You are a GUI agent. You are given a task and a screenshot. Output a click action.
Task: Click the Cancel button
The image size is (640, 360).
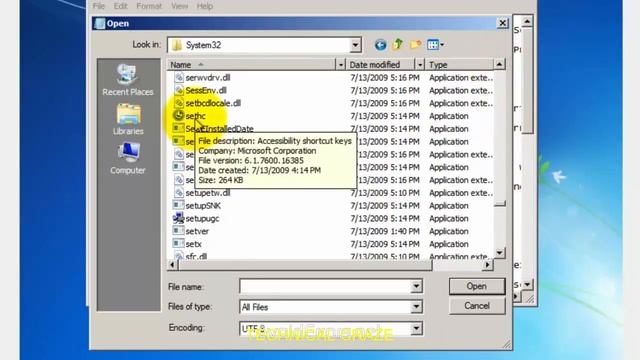coord(477,306)
